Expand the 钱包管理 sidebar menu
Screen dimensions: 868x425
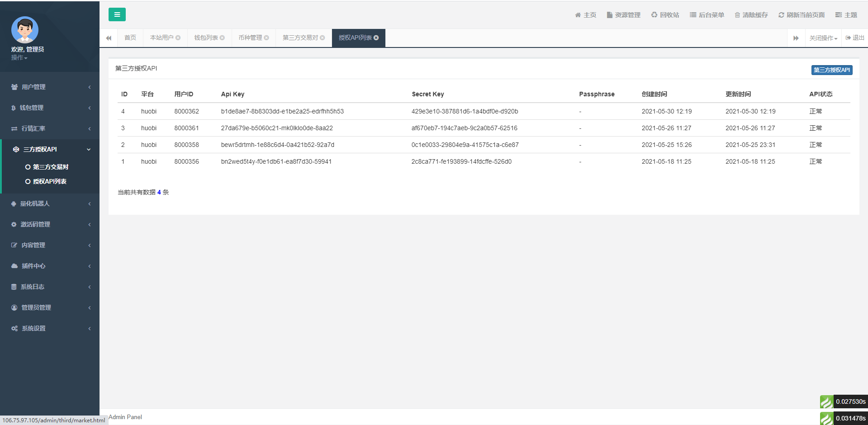[x=50, y=108]
